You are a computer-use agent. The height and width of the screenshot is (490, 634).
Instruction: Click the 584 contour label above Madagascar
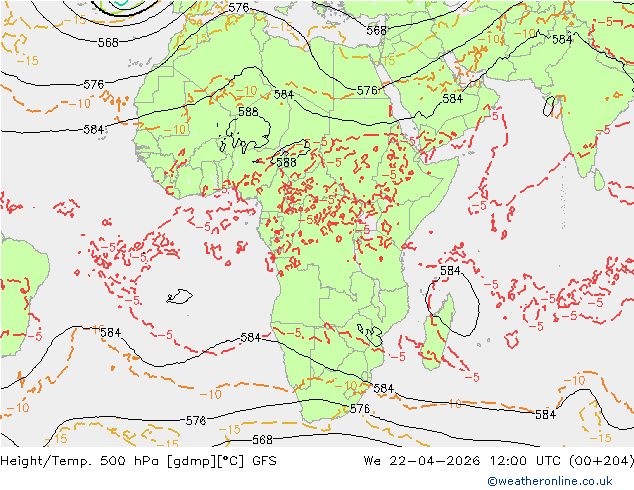pos(450,270)
